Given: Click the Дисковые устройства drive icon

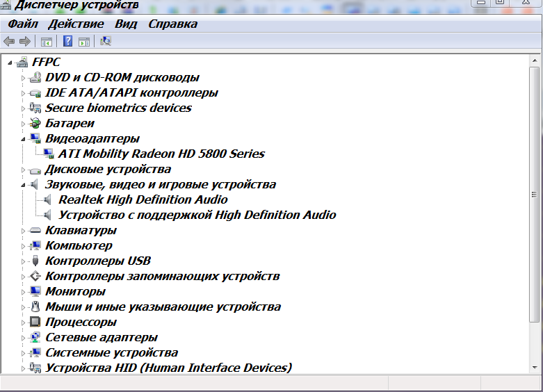Looking at the screenshot, I should click(35, 170).
